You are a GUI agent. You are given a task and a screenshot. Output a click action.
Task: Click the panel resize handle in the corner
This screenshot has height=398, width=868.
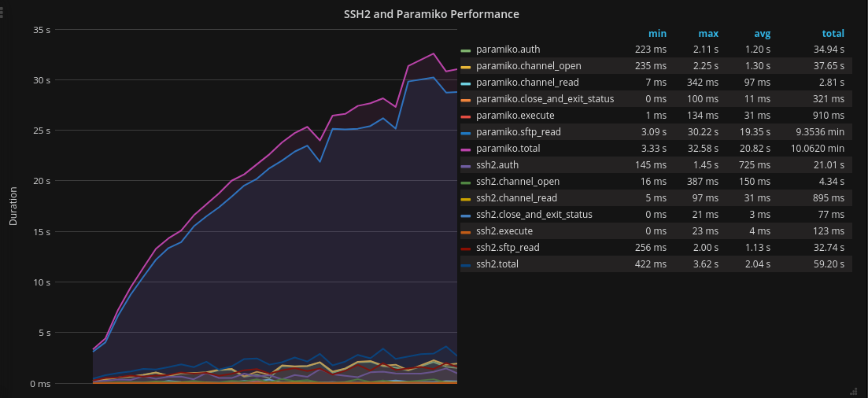pyautogui.click(x=853, y=390)
